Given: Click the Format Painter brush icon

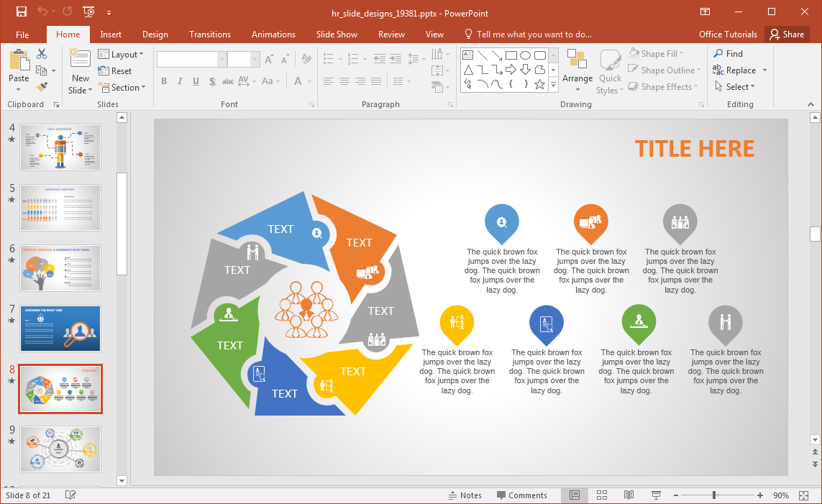Looking at the screenshot, I should (42, 86).
